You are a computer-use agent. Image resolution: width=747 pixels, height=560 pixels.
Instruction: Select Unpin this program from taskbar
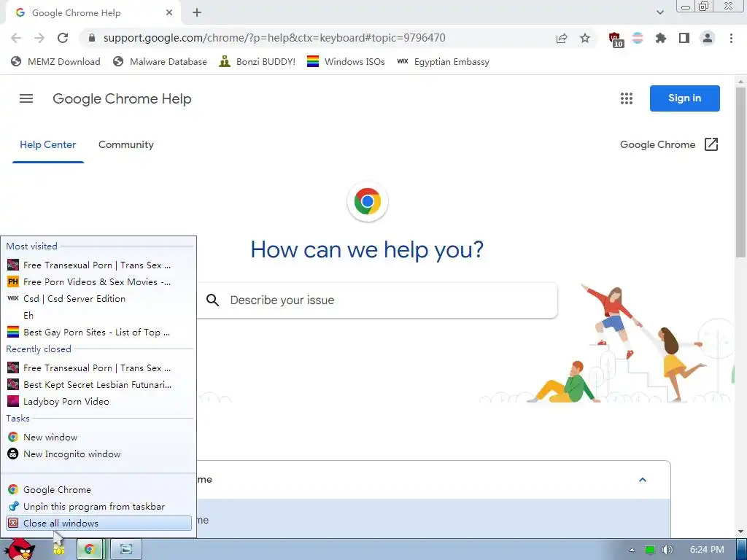[x=99, y=506]
